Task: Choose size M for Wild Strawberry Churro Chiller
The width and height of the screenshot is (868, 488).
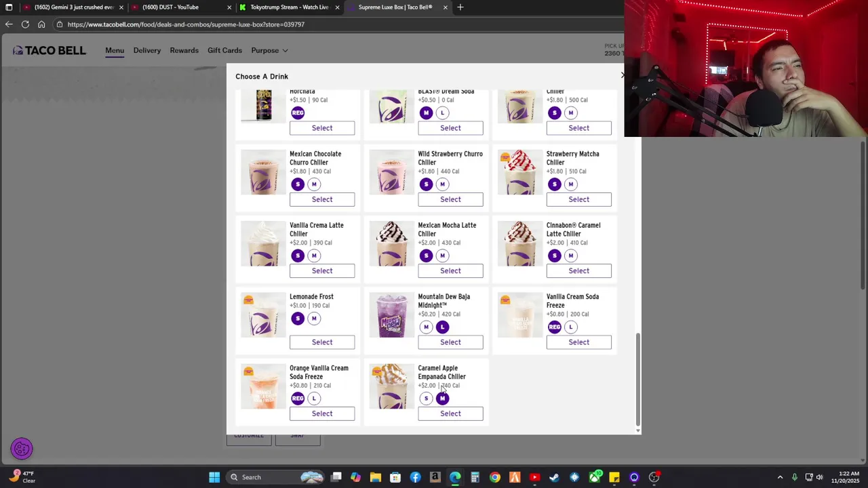Action: pos(442,184)
